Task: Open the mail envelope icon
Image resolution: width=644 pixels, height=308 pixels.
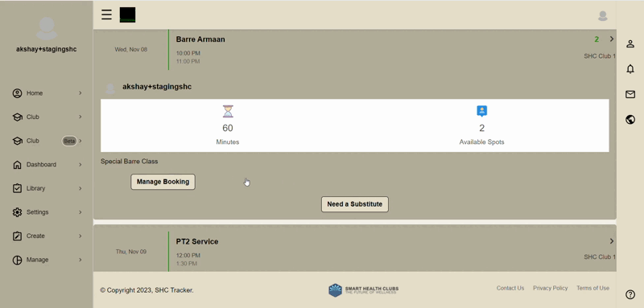Action: [x=630, y=95]
